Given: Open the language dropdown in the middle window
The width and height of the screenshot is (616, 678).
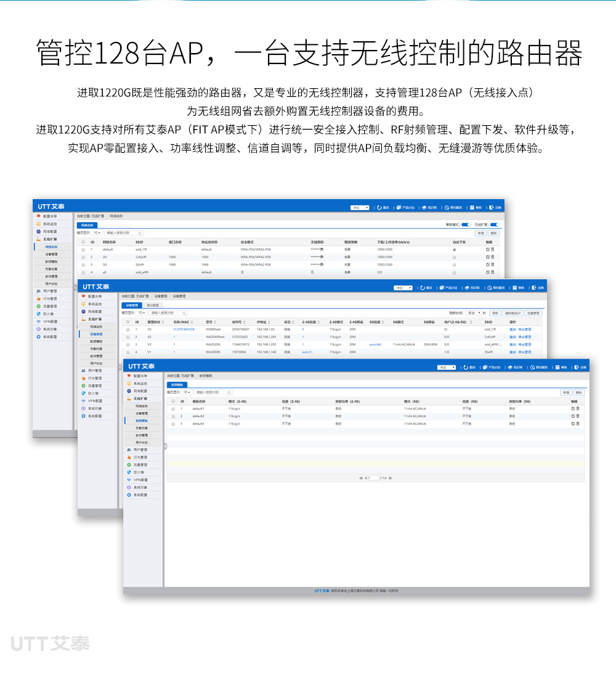Looking at the screenshot, I should click(x=403, y=288).
